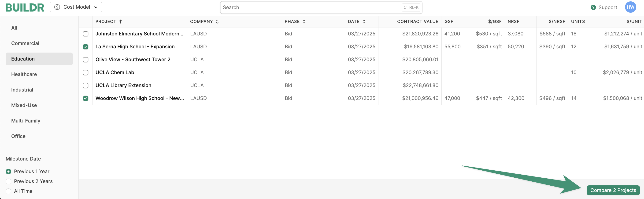Select the All category filter

click(x=39, y=28)
